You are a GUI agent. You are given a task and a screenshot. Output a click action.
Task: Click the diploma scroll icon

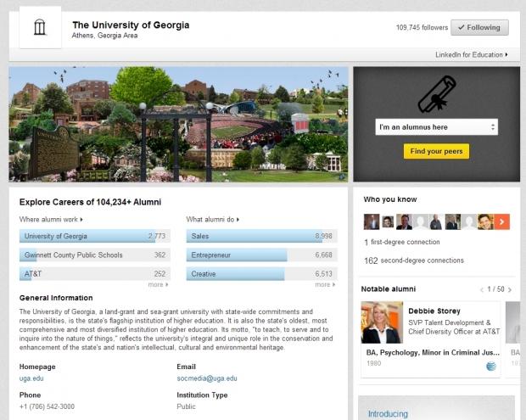(x=436, y=94)
